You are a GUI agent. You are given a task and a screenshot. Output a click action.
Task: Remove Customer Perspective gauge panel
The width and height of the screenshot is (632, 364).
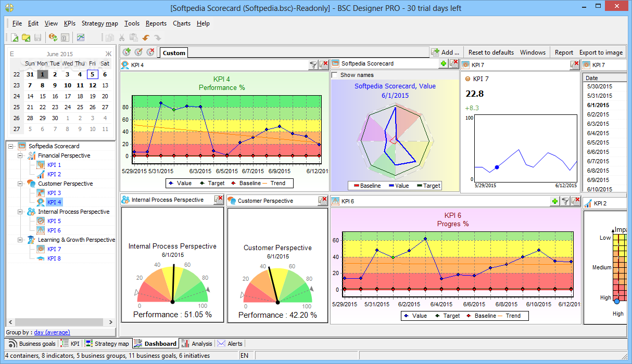tap(323, 201)
